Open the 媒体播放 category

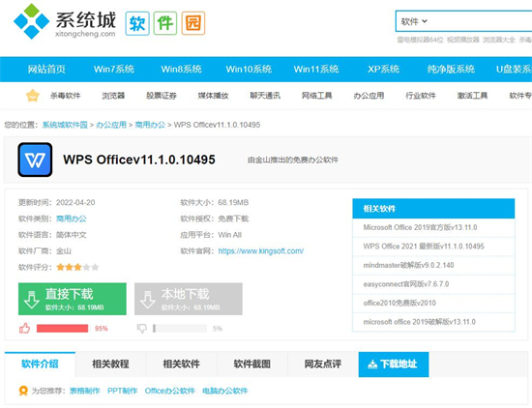click(x=214, y=96)
